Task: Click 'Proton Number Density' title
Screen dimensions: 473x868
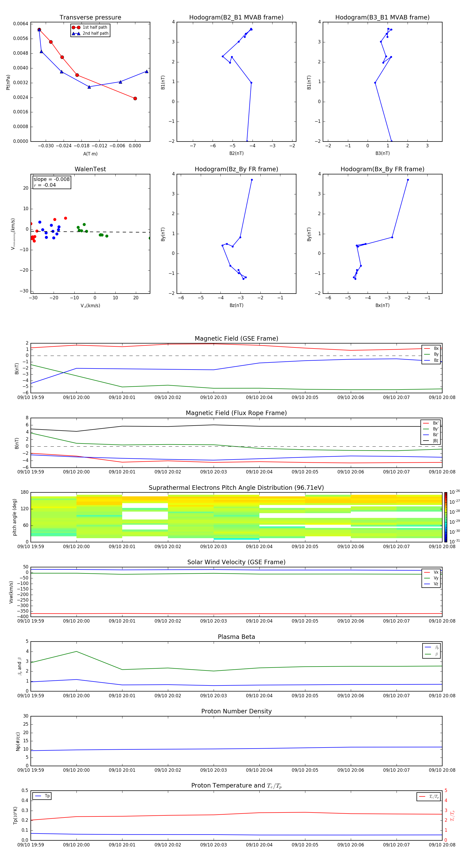Action: (x=236, y=711)
